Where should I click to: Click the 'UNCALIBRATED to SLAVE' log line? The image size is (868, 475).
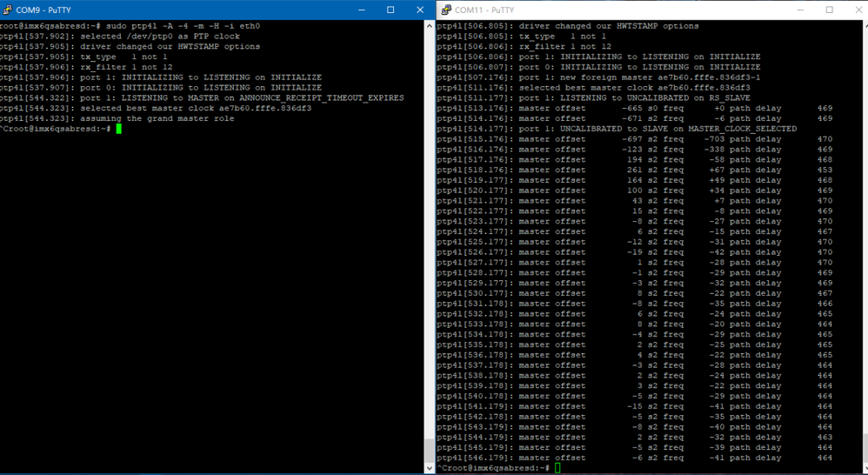617,129
